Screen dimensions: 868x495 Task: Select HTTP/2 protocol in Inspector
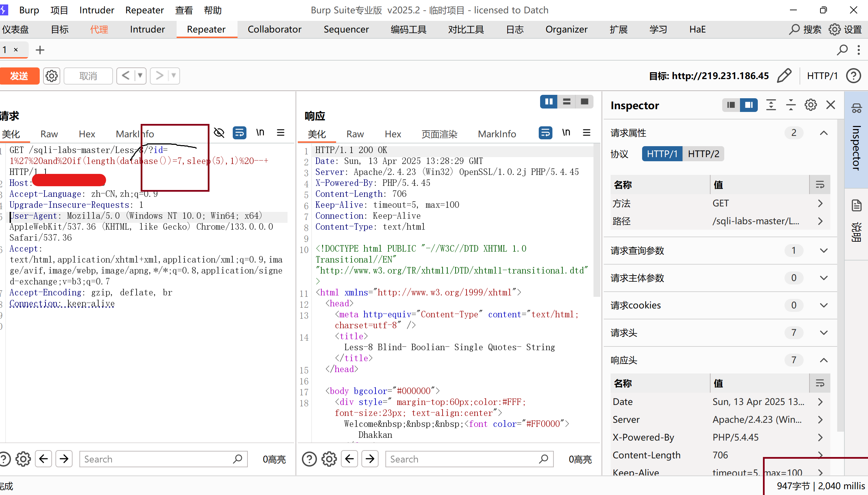[703, 154]
